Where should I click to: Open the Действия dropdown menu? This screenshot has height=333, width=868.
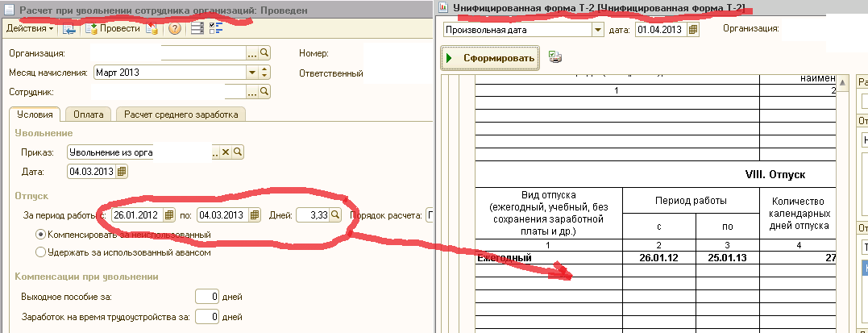point(30,28)
